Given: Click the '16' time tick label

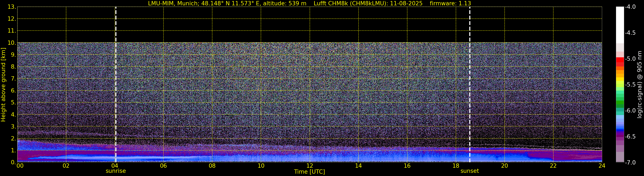Looking at the screenshot, I should coord(407,166).
